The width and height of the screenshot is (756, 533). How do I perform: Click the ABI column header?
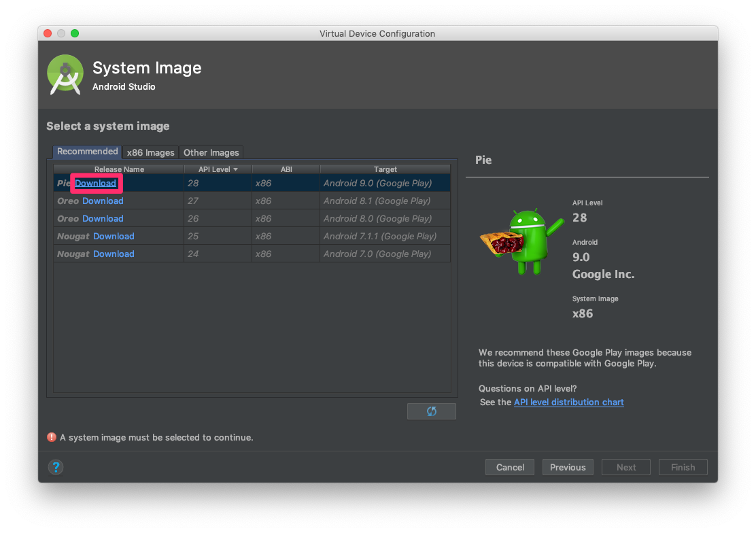286,169
